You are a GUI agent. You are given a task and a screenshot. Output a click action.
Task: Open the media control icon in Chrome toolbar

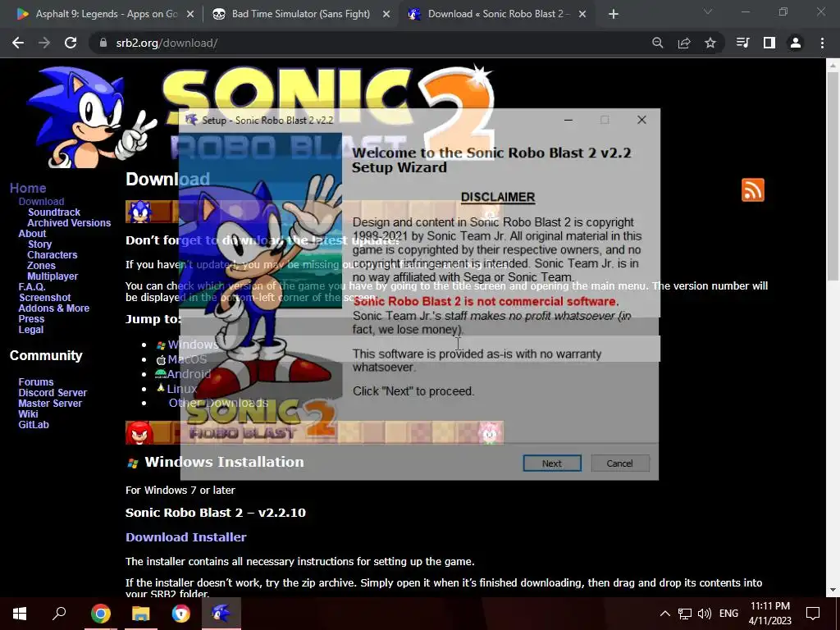[x=743, y=43]
